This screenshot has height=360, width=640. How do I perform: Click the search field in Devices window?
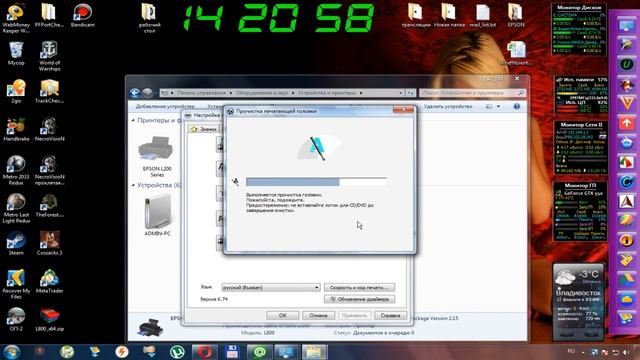(x=472, y=93)
